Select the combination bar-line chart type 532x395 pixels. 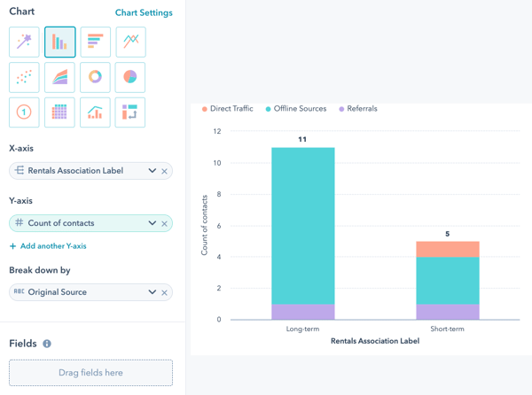(96, 112)
